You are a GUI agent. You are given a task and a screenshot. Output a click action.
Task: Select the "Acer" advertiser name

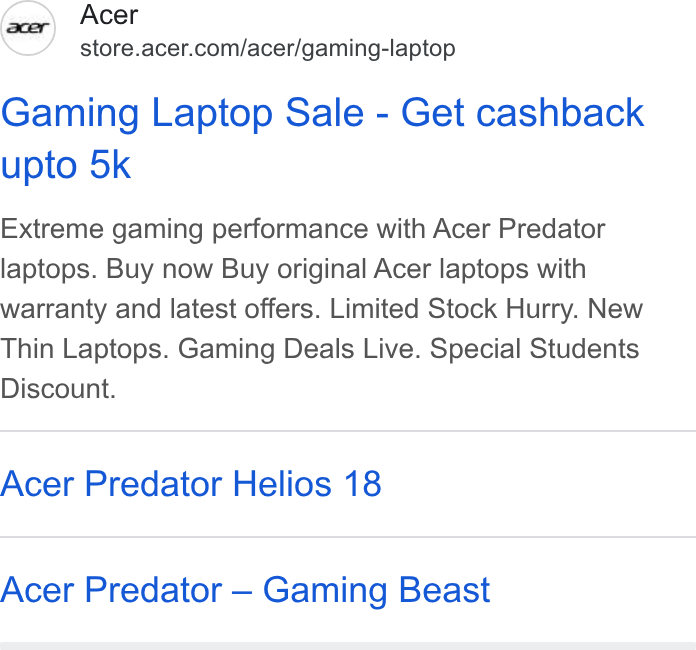109,15
